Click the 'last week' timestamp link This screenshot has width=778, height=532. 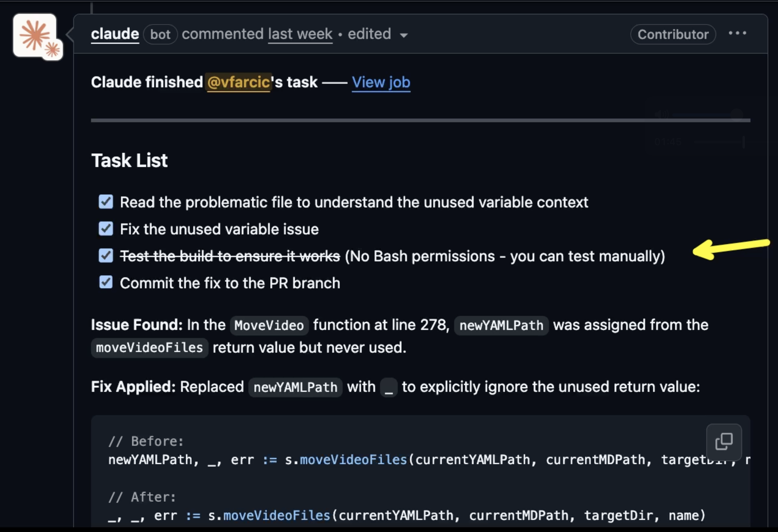coord(300,34)
